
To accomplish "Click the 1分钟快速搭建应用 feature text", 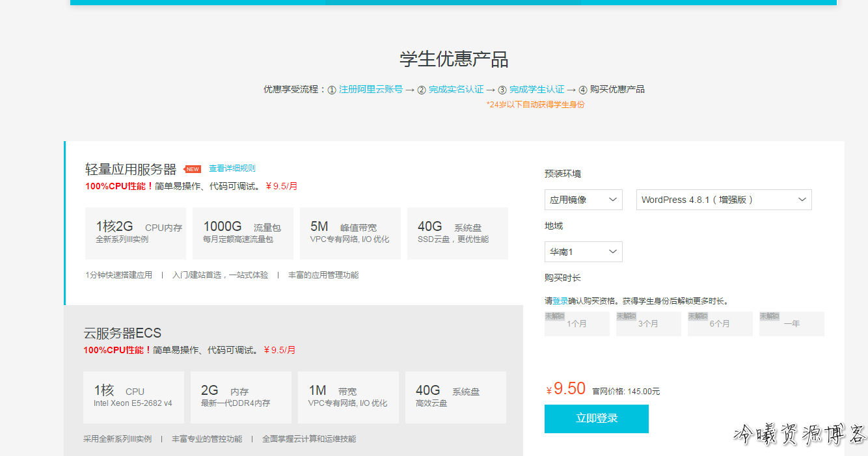I will 118,275.
